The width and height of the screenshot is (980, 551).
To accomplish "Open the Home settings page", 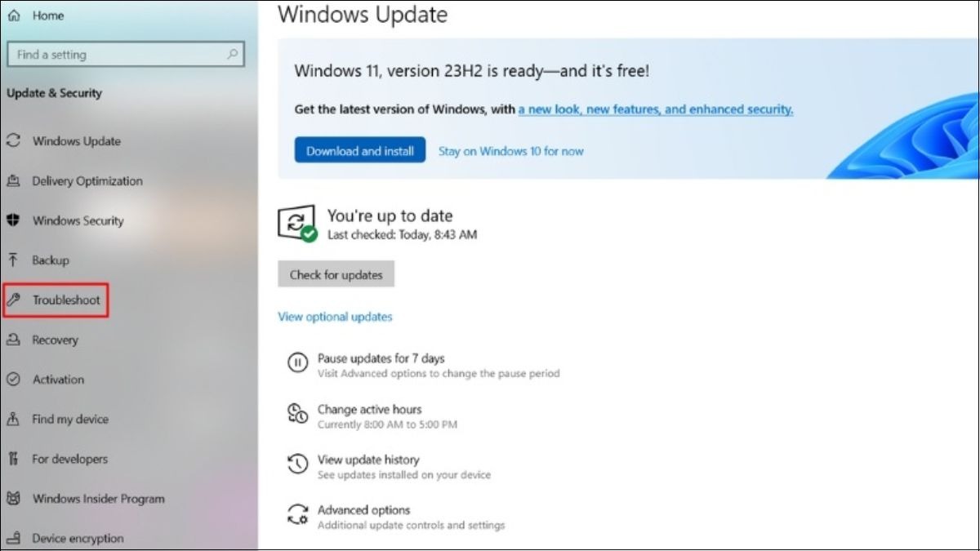I will 48,16.
